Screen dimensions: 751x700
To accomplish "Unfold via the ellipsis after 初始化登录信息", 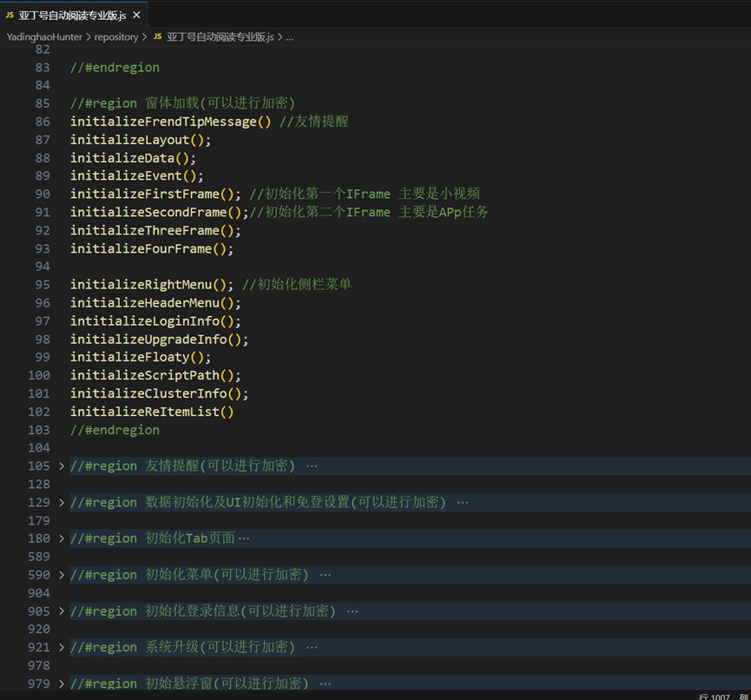I will 352,611.
